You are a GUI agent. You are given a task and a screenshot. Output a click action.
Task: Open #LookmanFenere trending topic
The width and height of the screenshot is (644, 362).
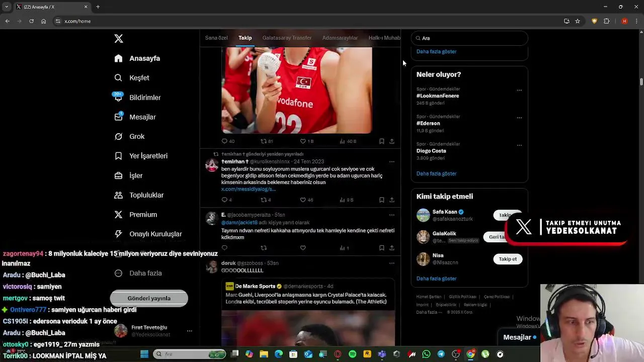tap(438, 96)
